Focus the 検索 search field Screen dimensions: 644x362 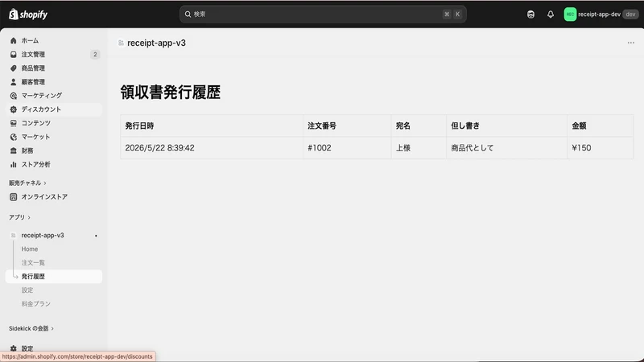323,14
